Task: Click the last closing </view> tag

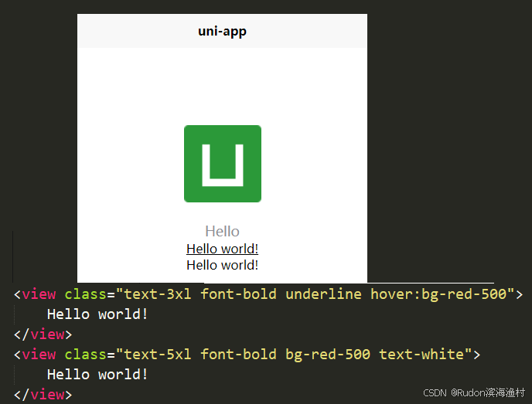Action: coord(43,395)
